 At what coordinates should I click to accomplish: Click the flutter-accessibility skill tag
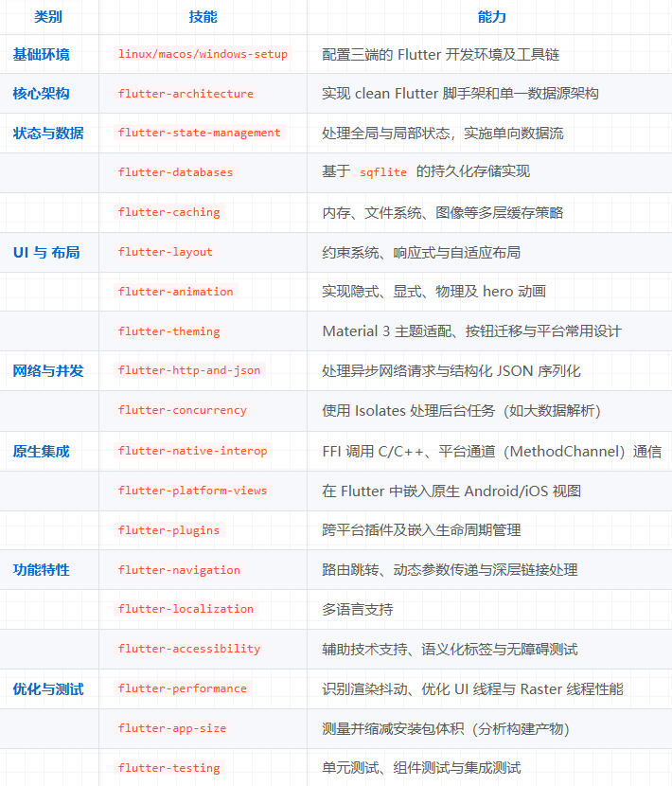[189, 649]
